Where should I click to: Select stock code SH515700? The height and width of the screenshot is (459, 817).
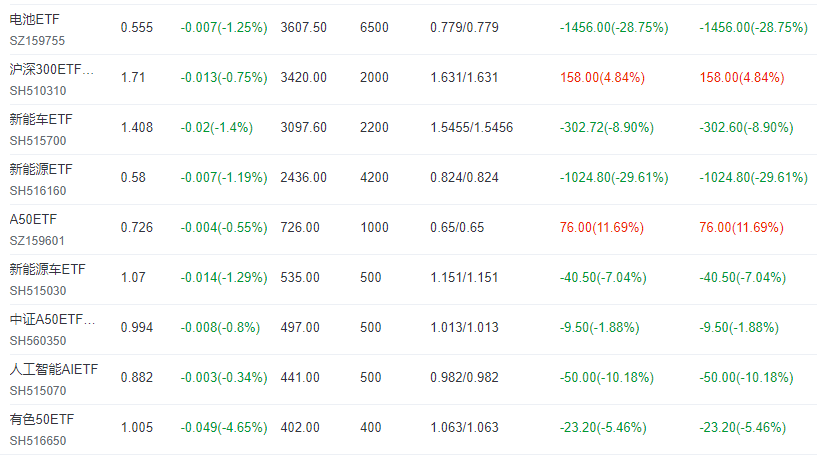tap(38, 141)
